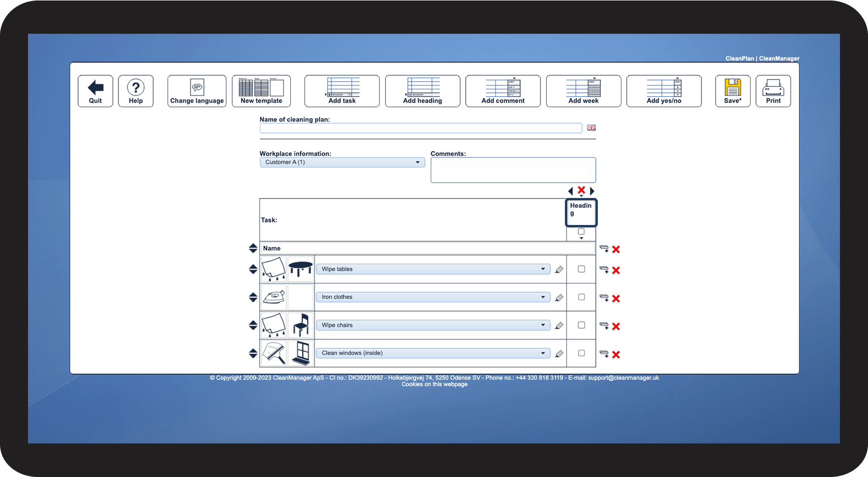Image resolution: width=868 pixels, height=477 pixels.
Task: Click the UK flag language icon
Action: pyautogui.click(x=591, y=128)
